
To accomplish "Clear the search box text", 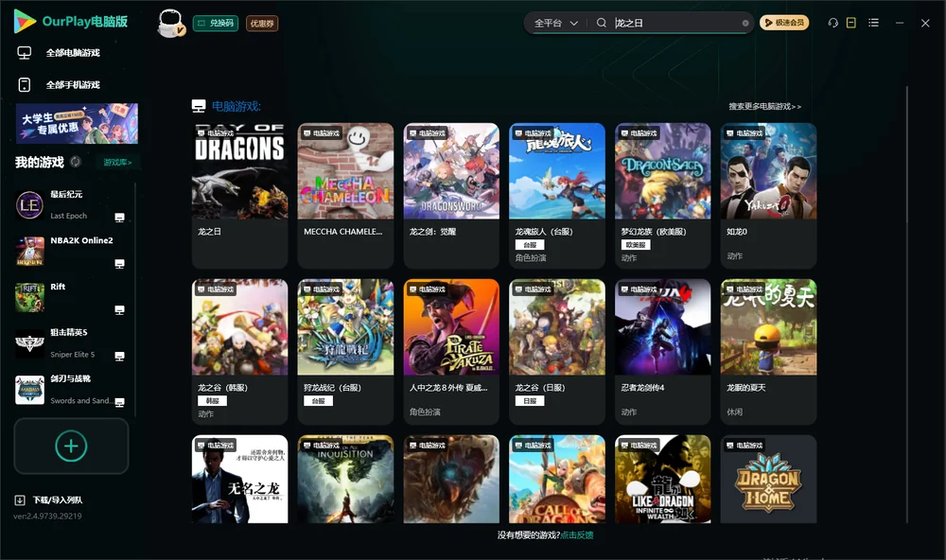I will coord(745,23).
